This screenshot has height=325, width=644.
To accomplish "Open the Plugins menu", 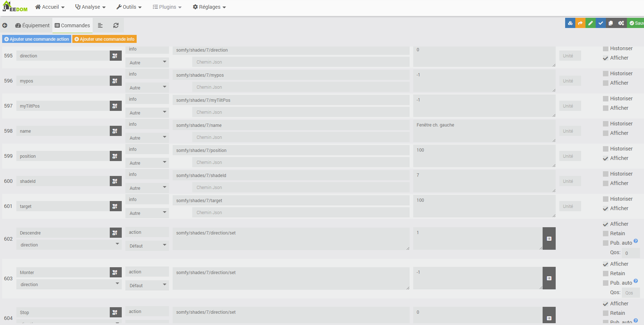I will click(167, 7).
